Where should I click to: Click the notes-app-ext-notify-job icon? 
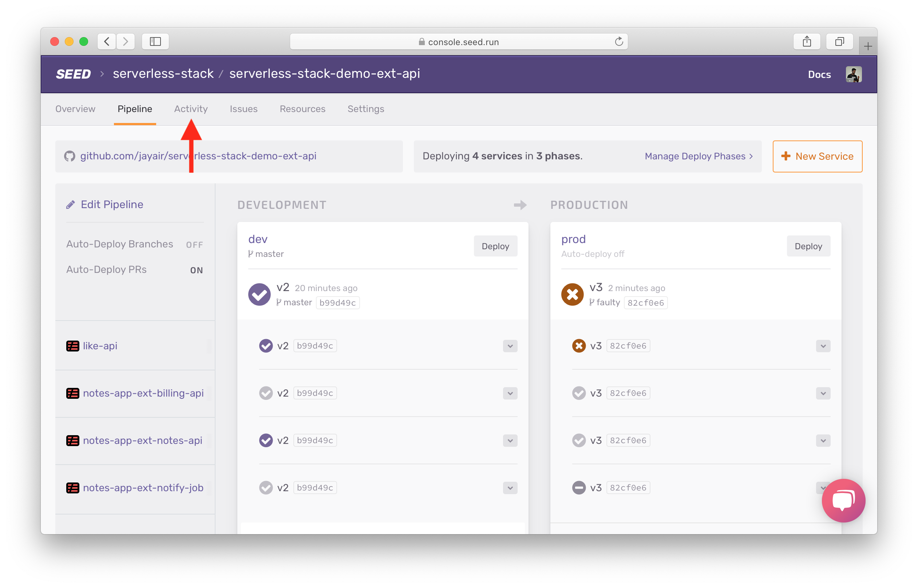click(72, 487)
